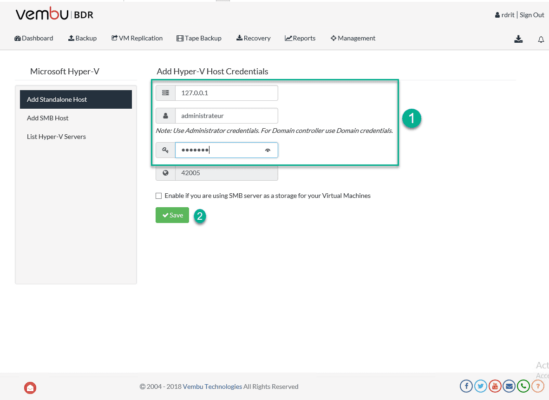Click the key icon beside password field
Viewport: 549px width, 400px height.
(x=166, y=150)
